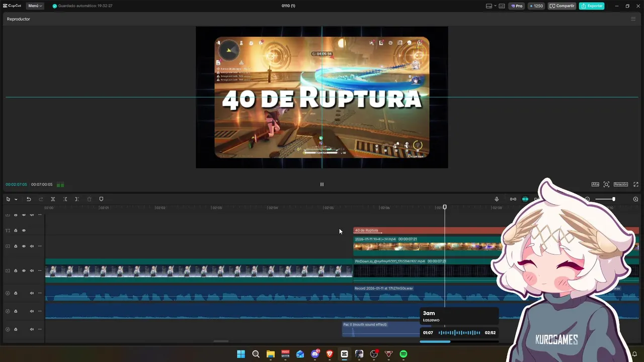Open the Reproductor panel hamburger menu

click(633, 19)
